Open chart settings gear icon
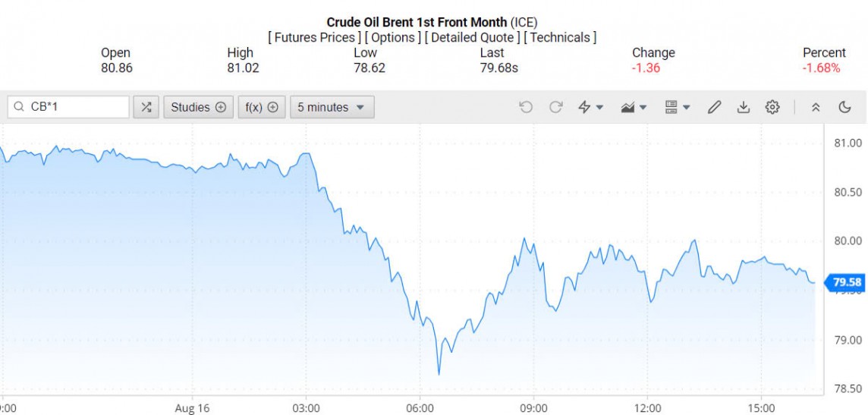The width and height of the screenshot is (868, 415). click(x=772, y=107)
